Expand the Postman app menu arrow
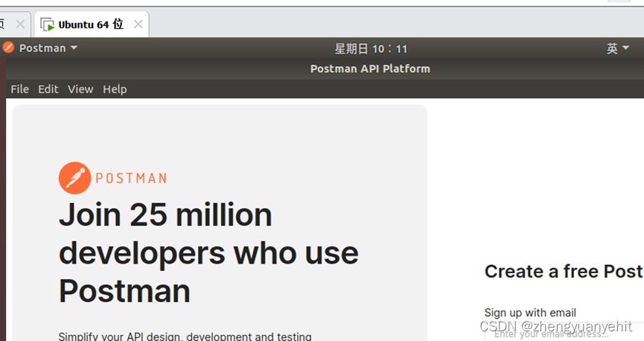This screenshot has height=341, width=644. pos(74,48)
